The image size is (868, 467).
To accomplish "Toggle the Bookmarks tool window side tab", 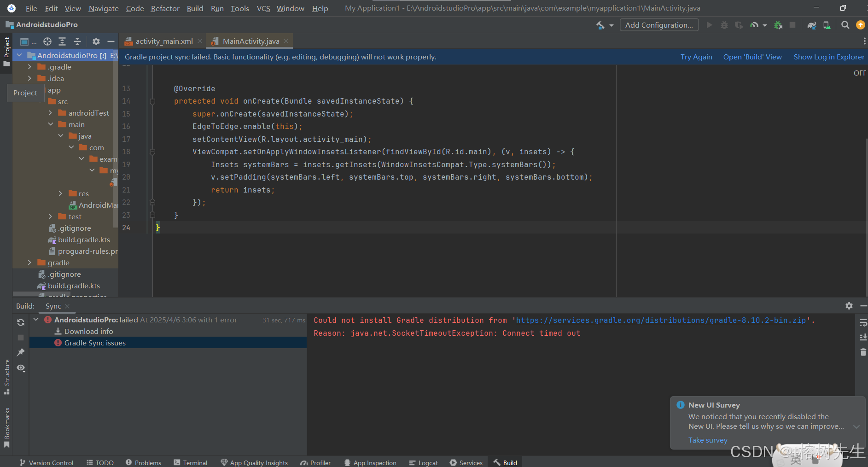I will tap(6, 428).
